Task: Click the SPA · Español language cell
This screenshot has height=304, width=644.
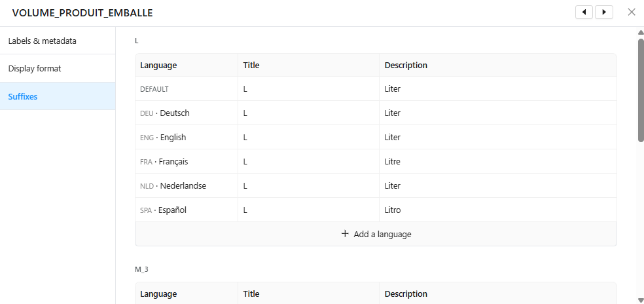Action: point(187,210)
